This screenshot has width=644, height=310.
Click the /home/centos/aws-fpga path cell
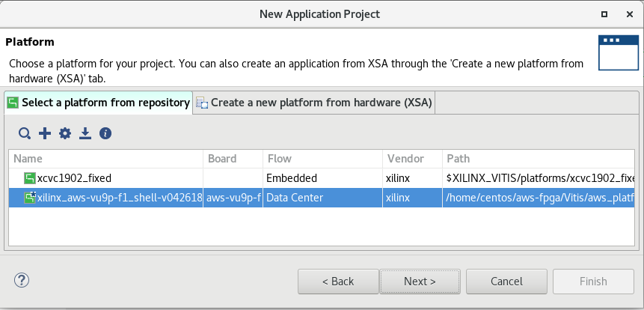point(539,198)
